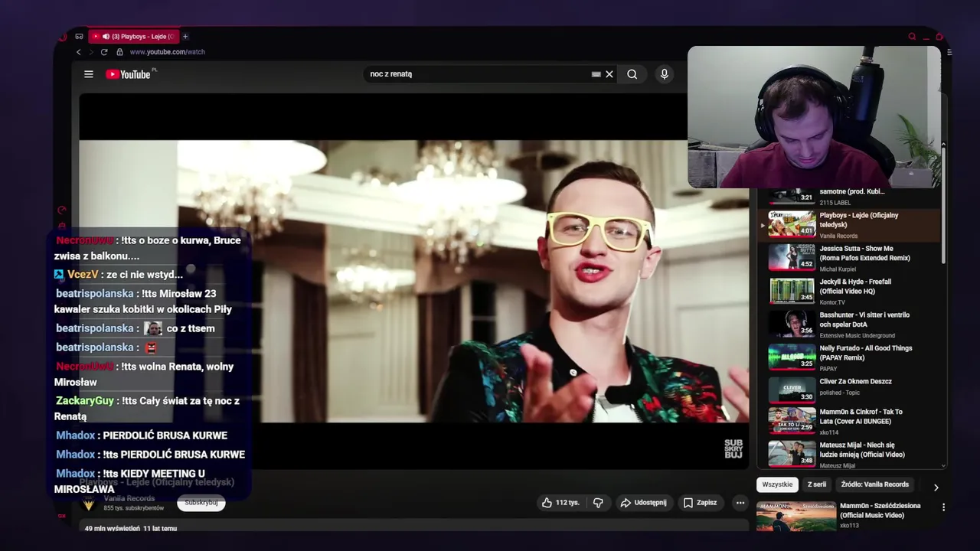Open Cliver Za Oknem Deszcz title
Screen dimensions: 980x551
tap(855, 381)
